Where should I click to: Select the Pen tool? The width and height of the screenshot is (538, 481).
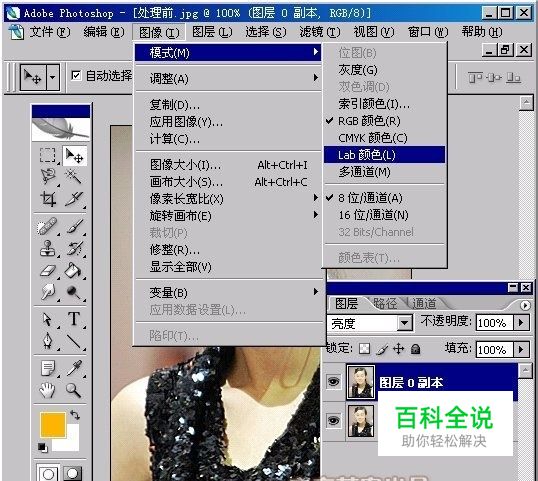[47, 341]
